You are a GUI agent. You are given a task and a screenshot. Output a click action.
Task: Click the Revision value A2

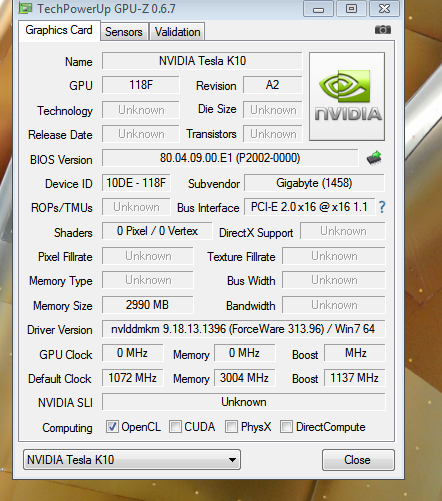pyautogui.click(x=273, y=85)
